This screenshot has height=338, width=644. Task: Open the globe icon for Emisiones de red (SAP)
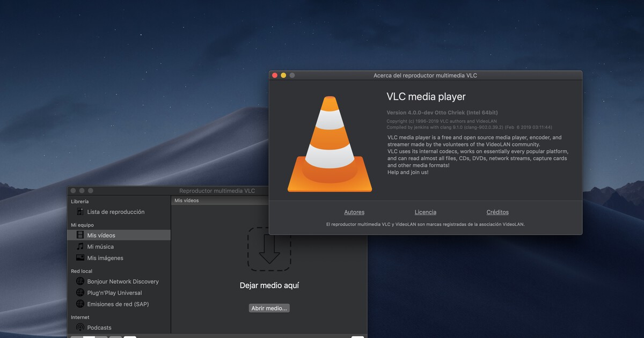(x=80, y=304)
